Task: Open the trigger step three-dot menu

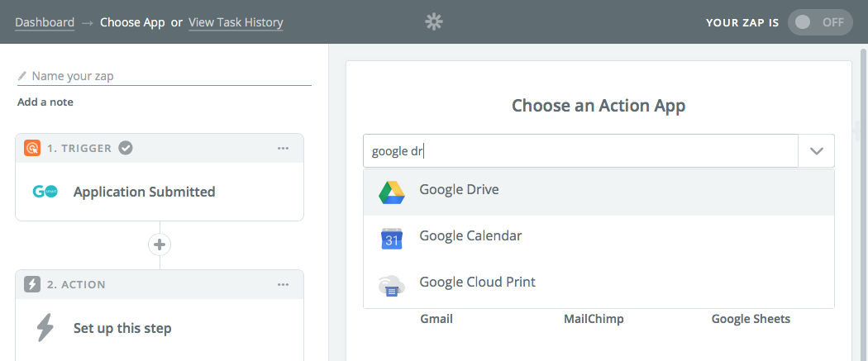Action: [283, 148]
